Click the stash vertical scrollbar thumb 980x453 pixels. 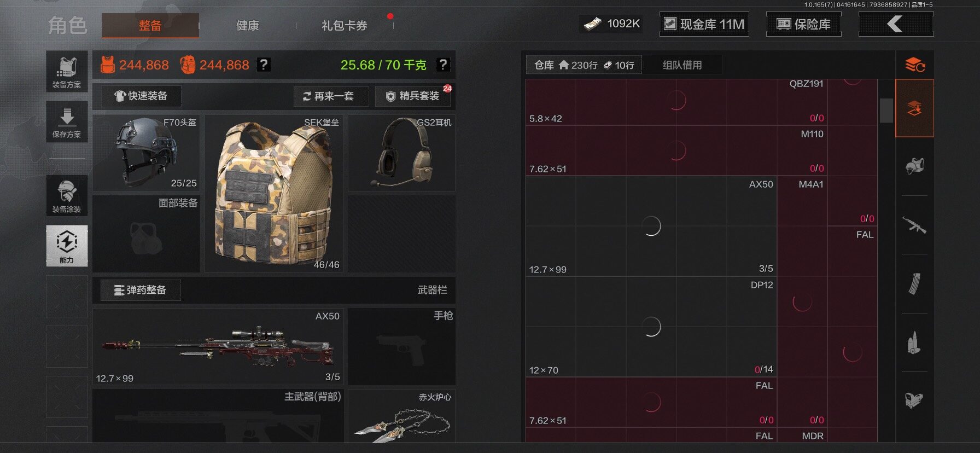(x=886, y=111)
